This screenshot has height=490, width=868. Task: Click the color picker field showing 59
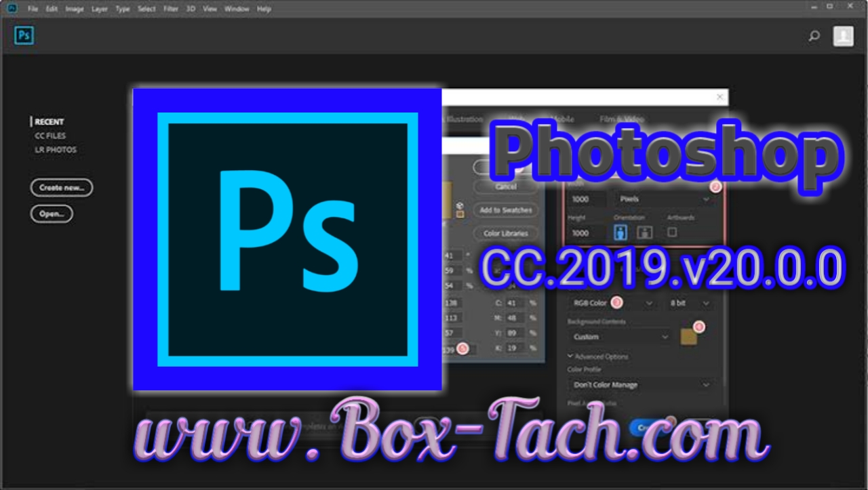(452, 270)
